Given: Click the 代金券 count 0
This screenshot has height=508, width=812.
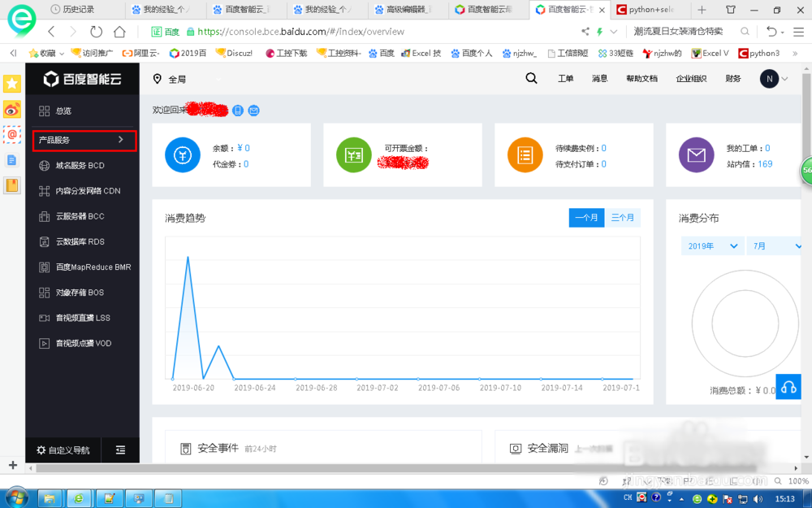Looking at the screenshot, I should coord(246,164).
